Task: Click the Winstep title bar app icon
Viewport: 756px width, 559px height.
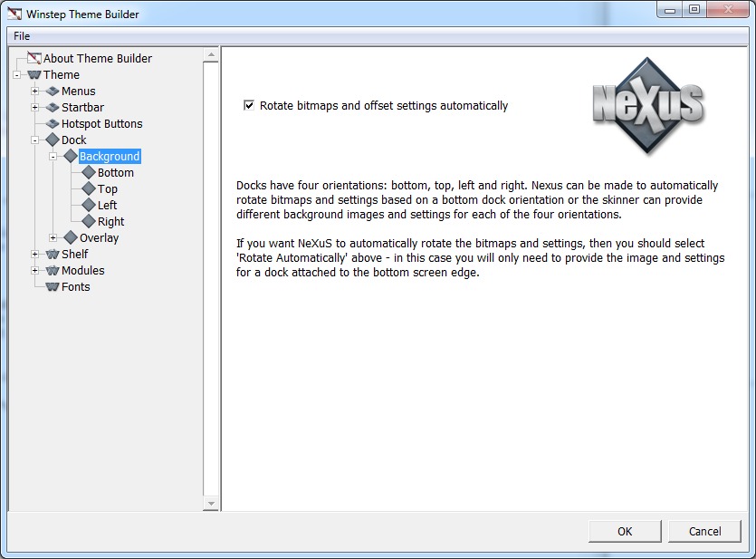Action: 14,14
